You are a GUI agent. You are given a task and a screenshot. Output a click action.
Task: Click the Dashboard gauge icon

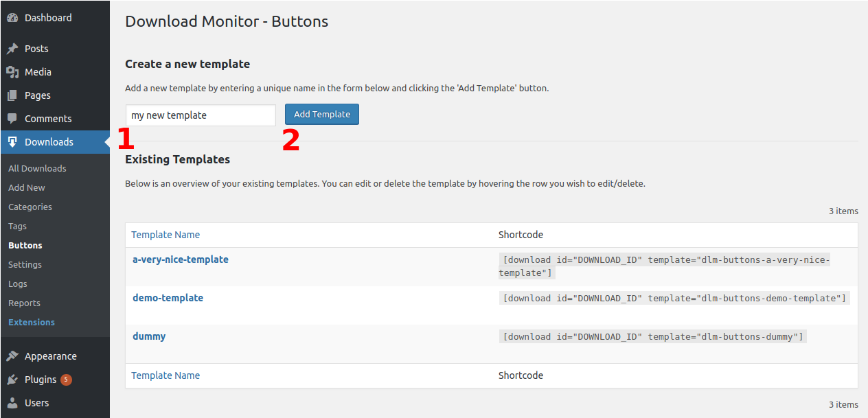coord(12,18)
